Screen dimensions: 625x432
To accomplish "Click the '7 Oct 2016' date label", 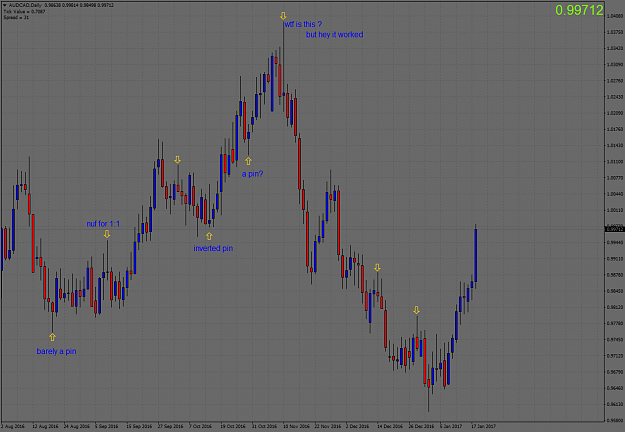I will click(200, 426).
